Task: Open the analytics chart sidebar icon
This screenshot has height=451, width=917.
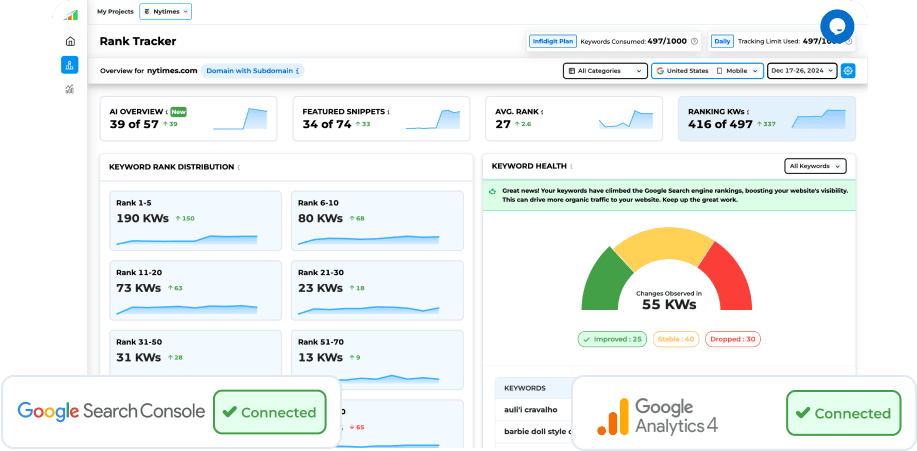Action: pyautogui.click(x=70, y=89)
